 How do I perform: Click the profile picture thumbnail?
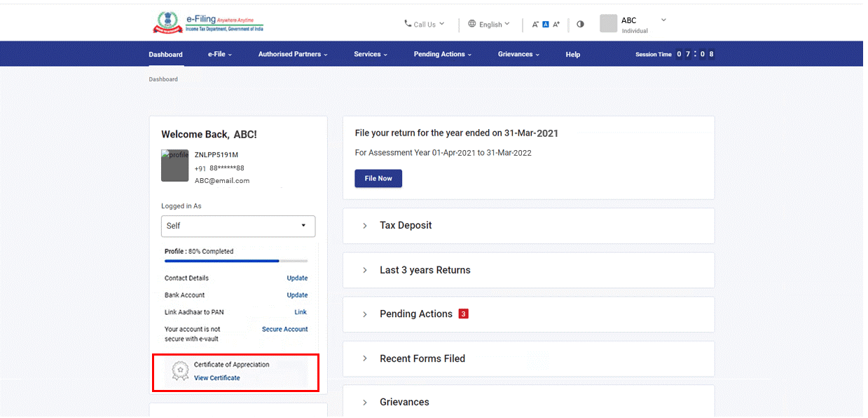(x=175, y=166)
